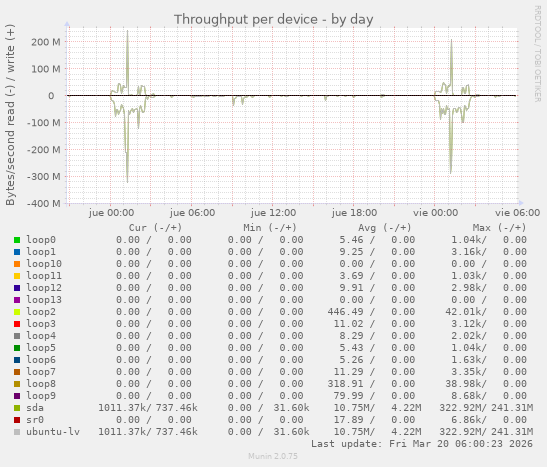This screenshot has height=467, width=547.
Task: Click the sr0 dark red legend swatch
Action: (x=17, y=420)
